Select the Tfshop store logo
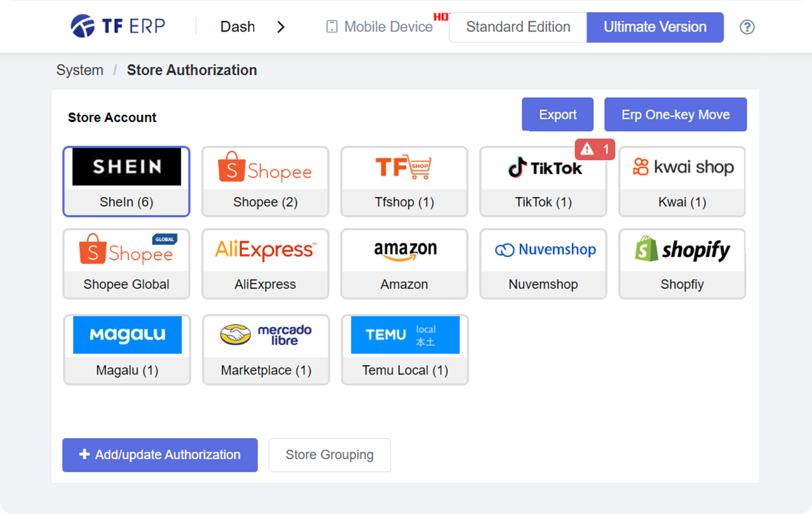Viewport: 812px width, 514px height. (x=404, y=167)
